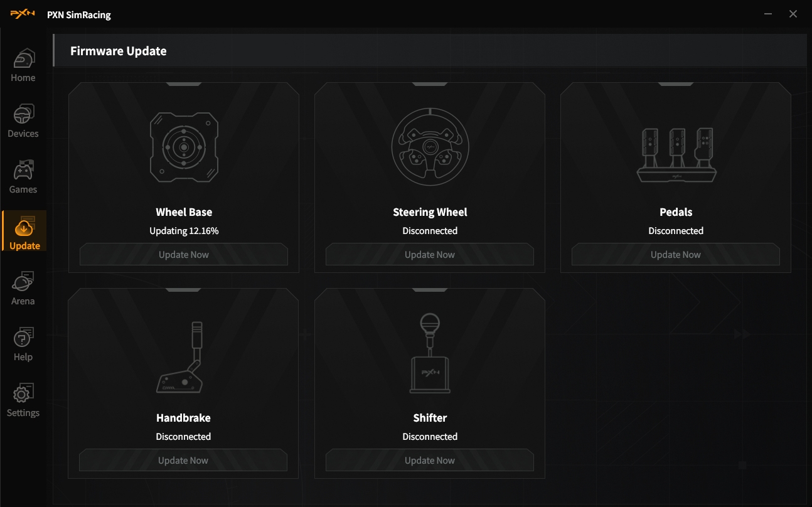Screen dimensions: 812x507
Task: Select the Steering Wheel device image
Action: [430, 147]
